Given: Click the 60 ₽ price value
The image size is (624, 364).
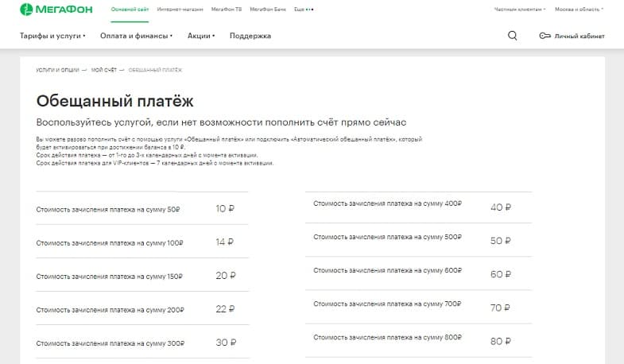Looking at the screenshot, I should 501,274.
